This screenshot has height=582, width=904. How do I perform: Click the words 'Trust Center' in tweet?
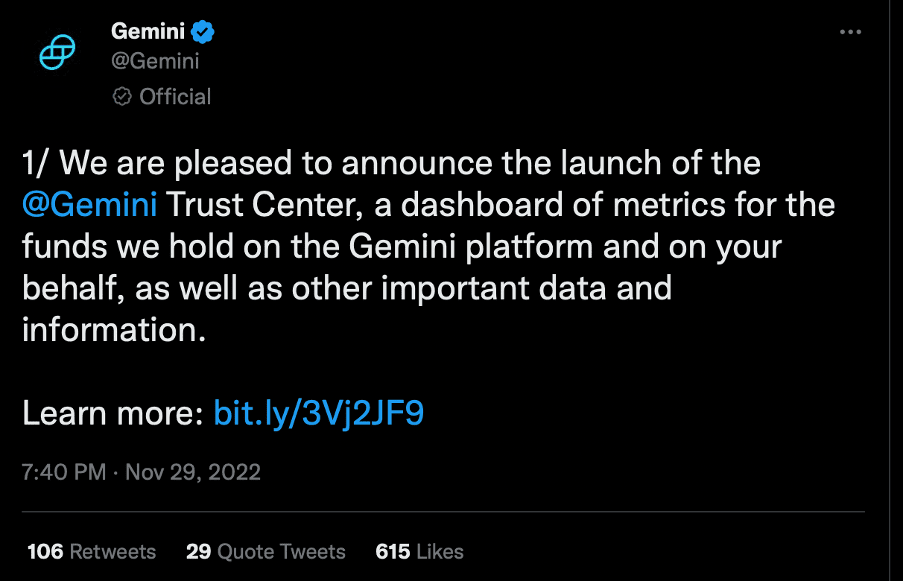pos(264,205)
